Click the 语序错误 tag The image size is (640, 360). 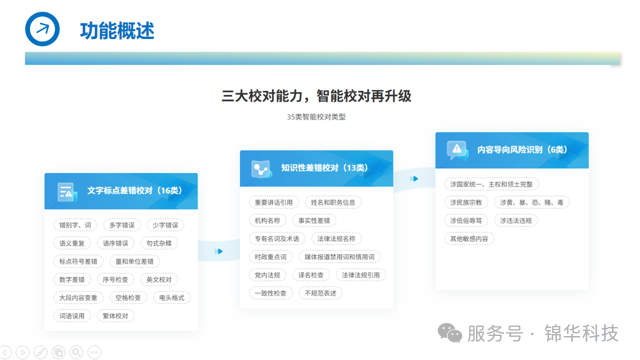coord(116,243)
